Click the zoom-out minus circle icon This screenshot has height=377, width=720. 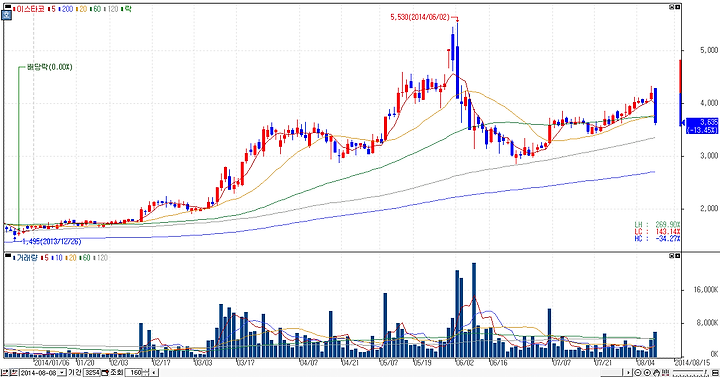[638, 372]
